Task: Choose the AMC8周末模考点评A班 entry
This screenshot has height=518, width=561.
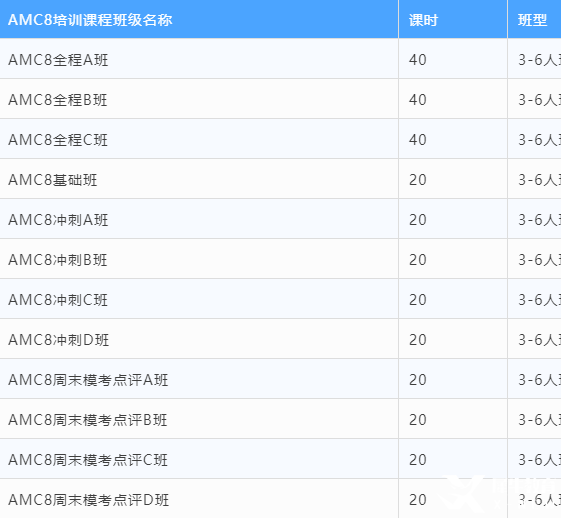Action: tap(88, 380)
